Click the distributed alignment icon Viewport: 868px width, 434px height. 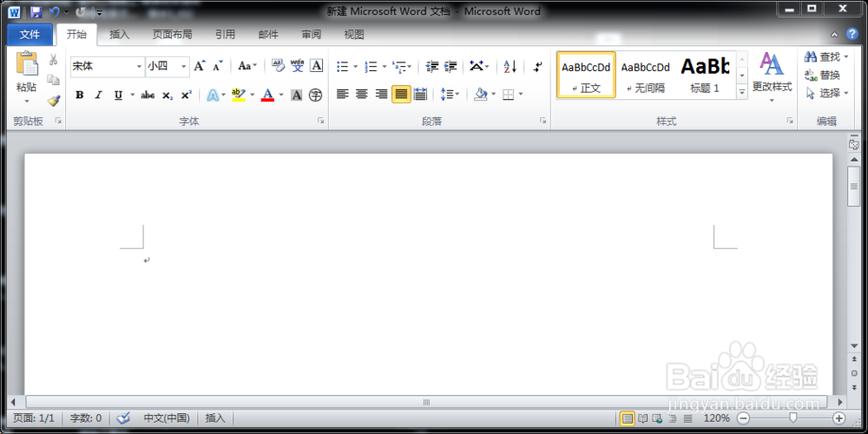click(x=420, y=94)
